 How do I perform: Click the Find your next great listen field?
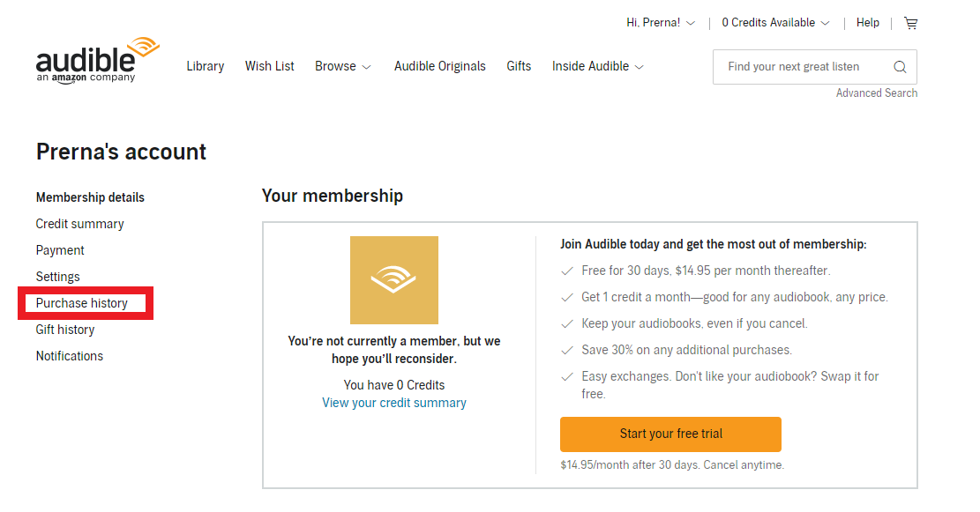coord(803,67)
